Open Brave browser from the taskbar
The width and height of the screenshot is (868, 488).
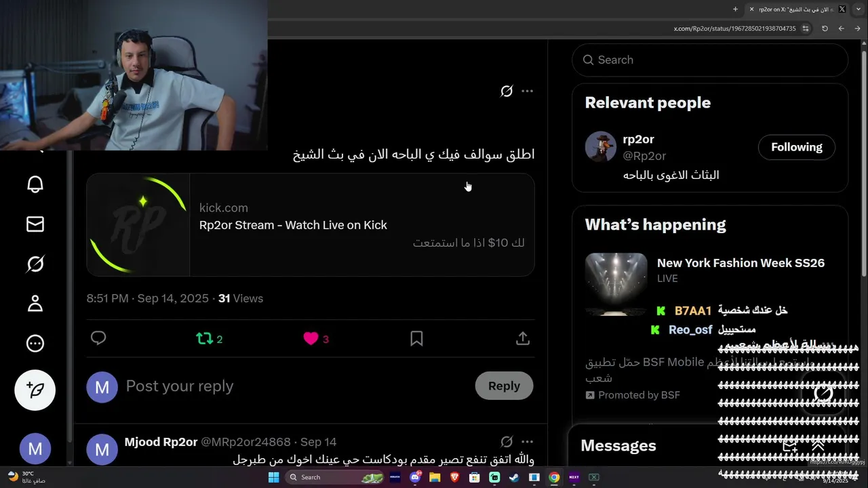(x=454, y=477)
